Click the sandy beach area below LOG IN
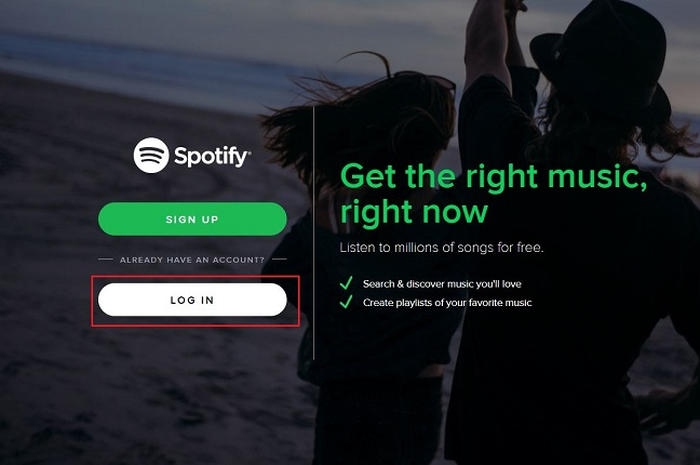This screenshot has width=700, height=465. point(156,393)
